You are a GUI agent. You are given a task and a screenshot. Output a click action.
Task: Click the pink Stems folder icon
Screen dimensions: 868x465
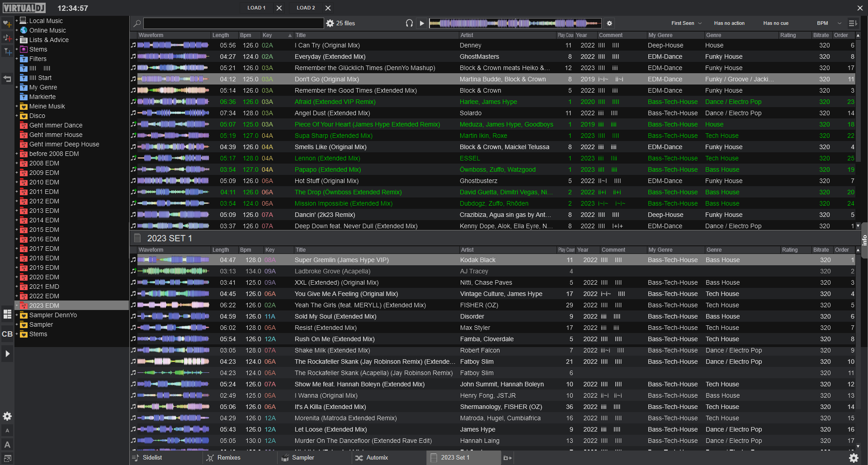(24, 49)
